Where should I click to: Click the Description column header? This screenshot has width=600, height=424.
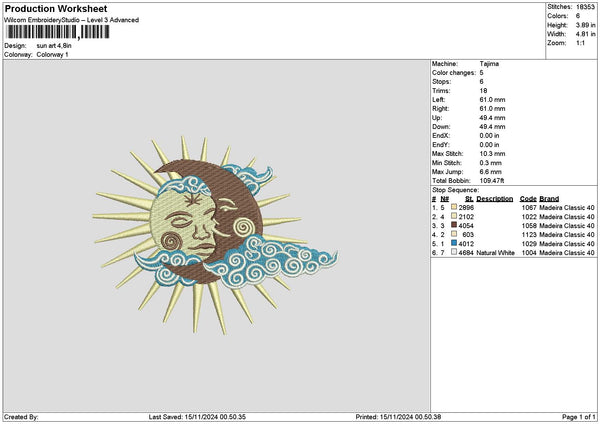(x=495, y=199)
